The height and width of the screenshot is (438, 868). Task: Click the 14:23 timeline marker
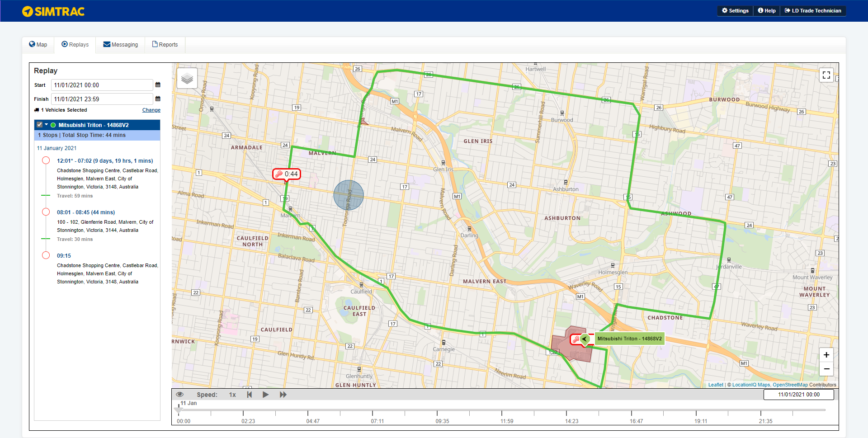pos(571,421)
